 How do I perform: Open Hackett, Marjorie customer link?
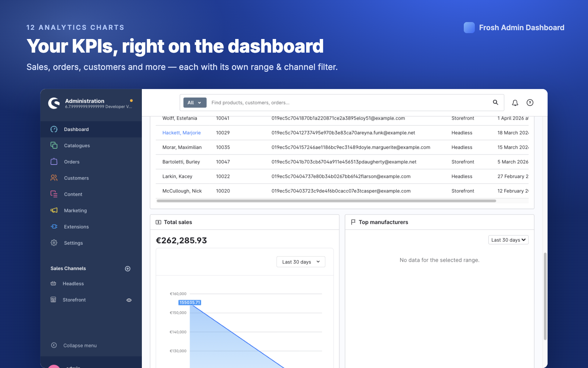point(182,133)
